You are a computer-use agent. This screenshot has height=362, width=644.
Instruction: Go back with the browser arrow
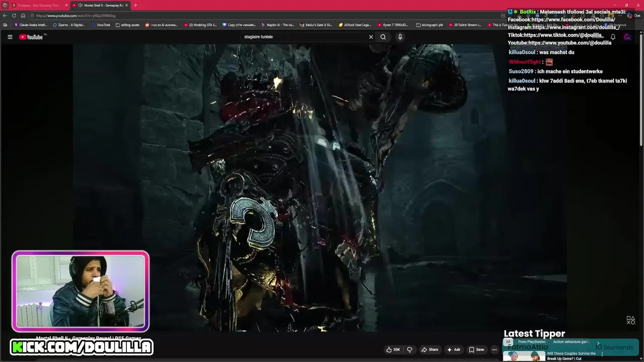(5, 16)
